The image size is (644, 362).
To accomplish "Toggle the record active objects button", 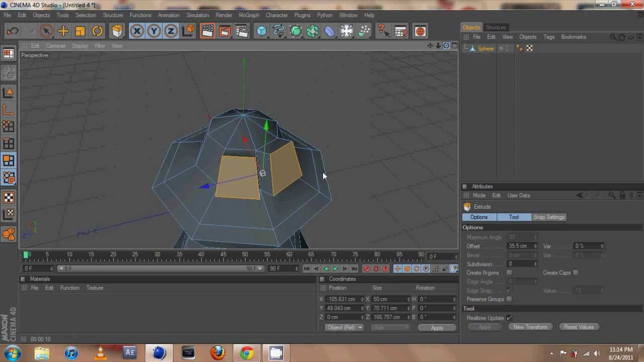I will [367, 269].
